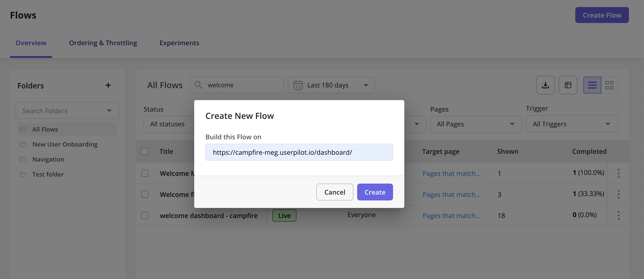This screenshot has height=279, width=644.
Task: Open Pages that match link in second row
Action: [451, 194]
